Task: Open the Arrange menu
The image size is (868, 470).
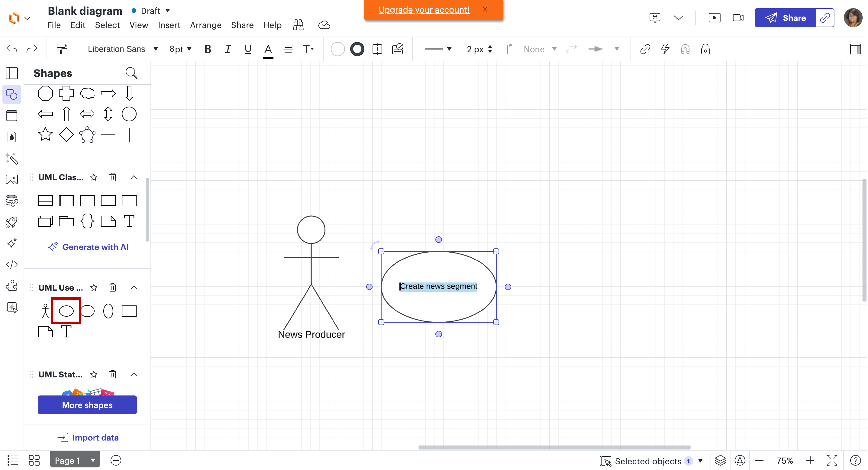Action: (x=206, y=25)
